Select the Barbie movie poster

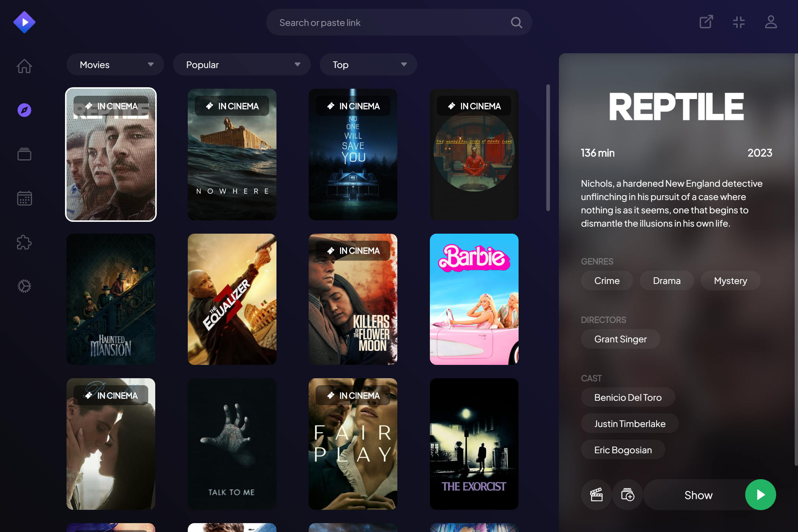click(474, 299)
